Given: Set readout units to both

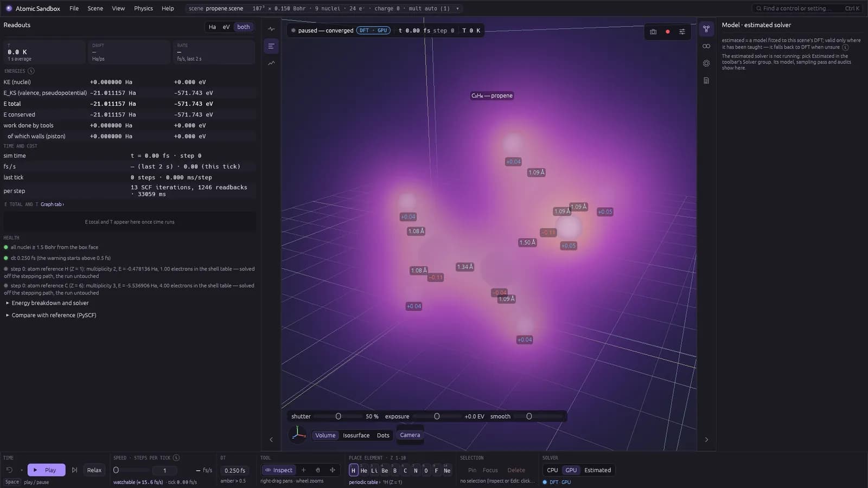Looking at the screenshot, I should 244,27.
